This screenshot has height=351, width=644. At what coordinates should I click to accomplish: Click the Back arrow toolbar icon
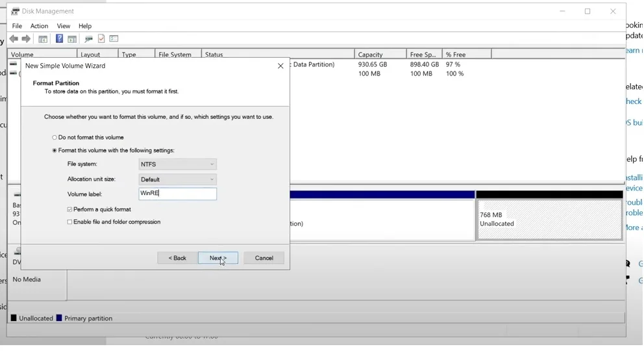14,38
